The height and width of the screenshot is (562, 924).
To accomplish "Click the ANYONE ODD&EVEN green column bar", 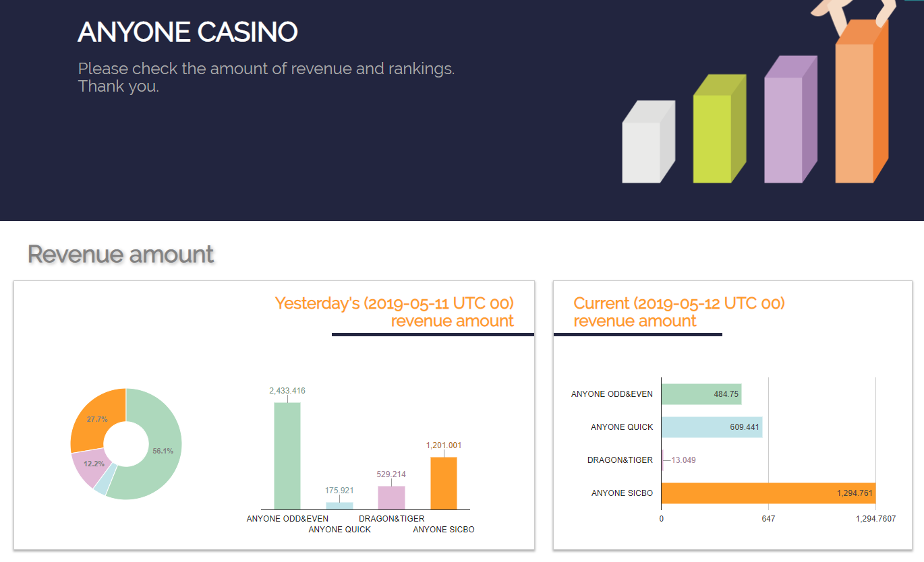I will click(287, 456).
